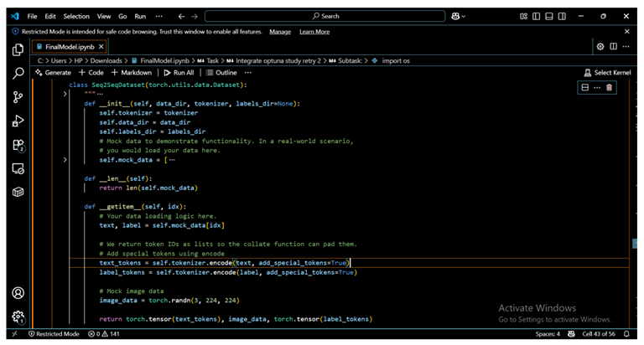
Task: Delete the current notebook cell
Action: point(609,87)
